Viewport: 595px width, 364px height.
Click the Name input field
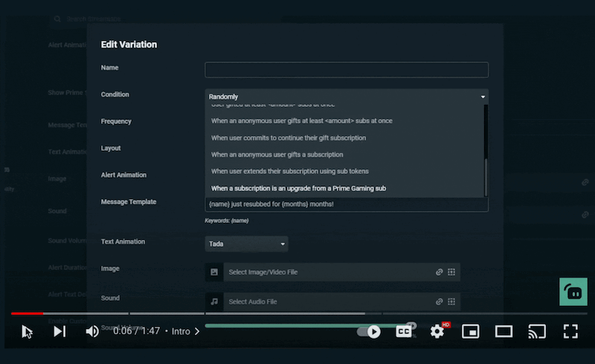[x=347, y=70]
